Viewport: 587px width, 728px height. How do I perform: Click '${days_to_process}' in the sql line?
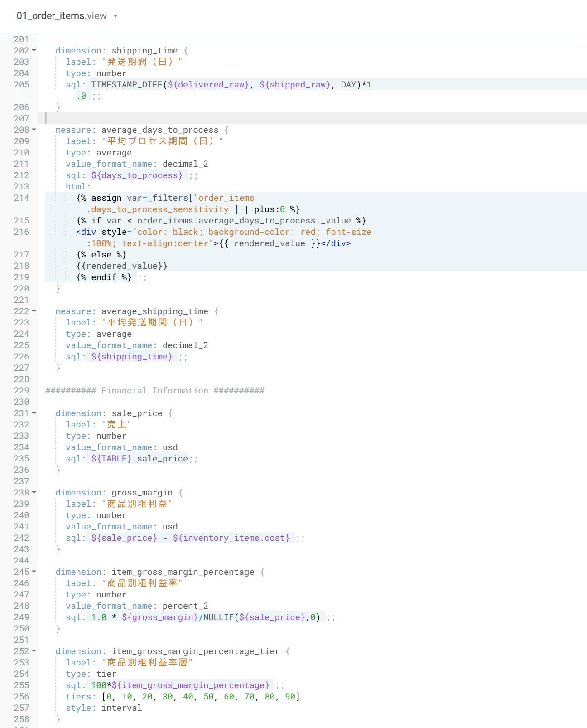point(137,175)
